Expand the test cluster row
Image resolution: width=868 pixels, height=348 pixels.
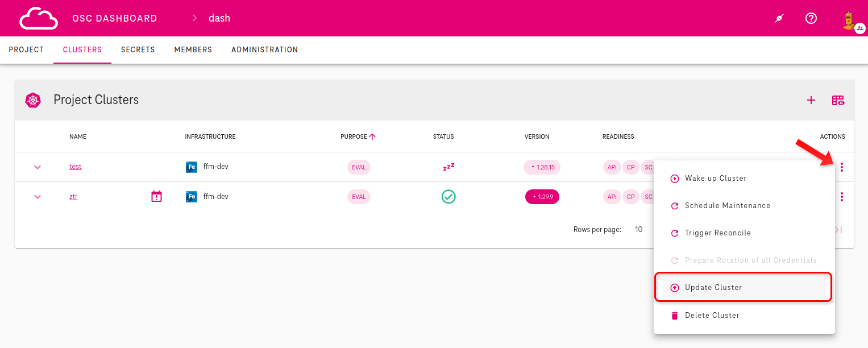pyautogui.click(x=38, y=167)
